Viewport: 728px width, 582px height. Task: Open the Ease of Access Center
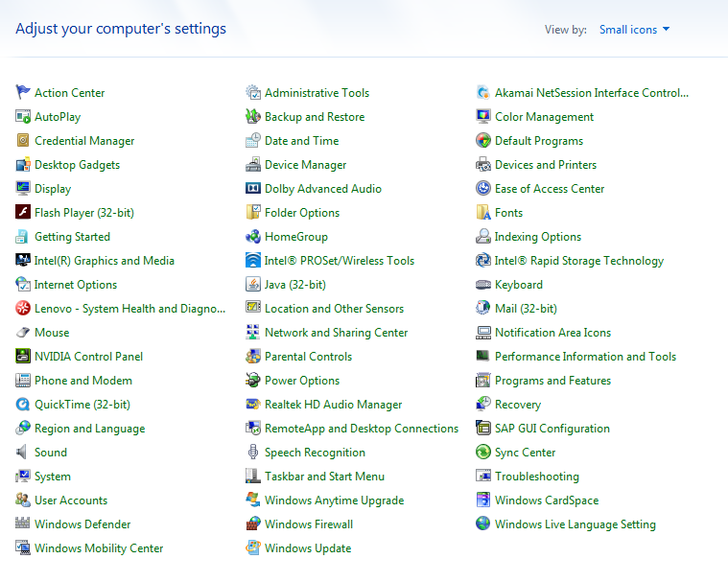550,189
